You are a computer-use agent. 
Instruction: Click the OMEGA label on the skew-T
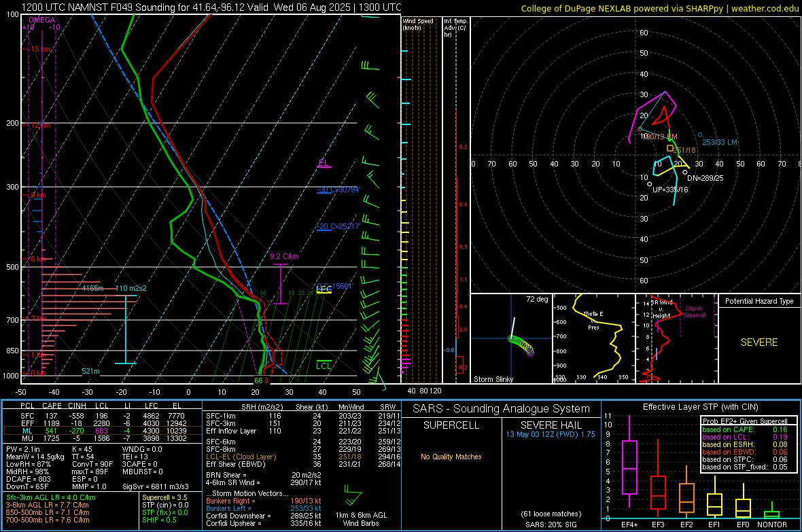pos(42,20)
